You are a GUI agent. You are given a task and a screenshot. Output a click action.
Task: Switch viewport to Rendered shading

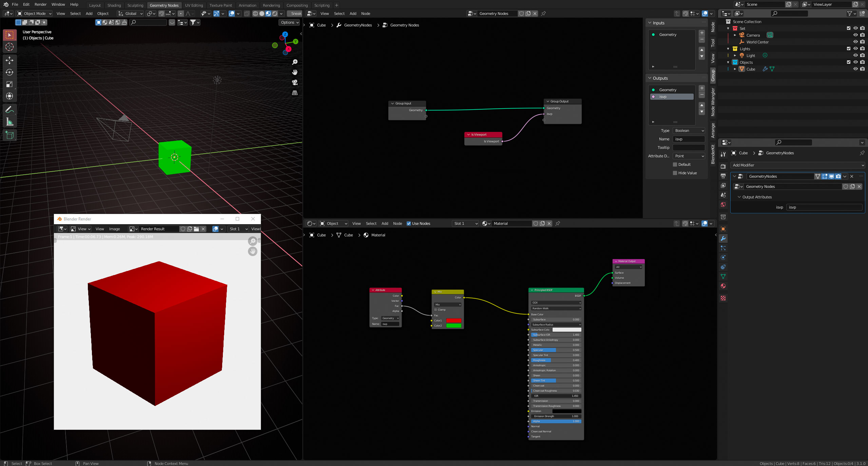click(275, 14)
